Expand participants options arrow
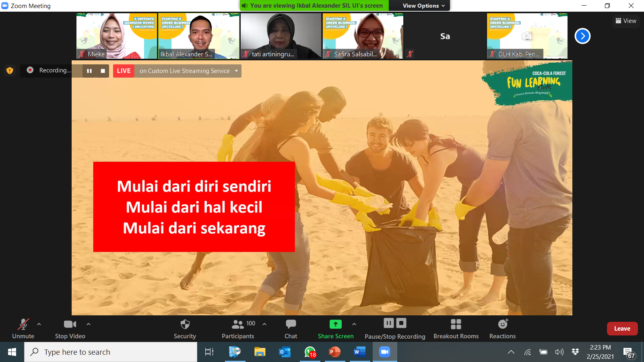 coord(264,324)
